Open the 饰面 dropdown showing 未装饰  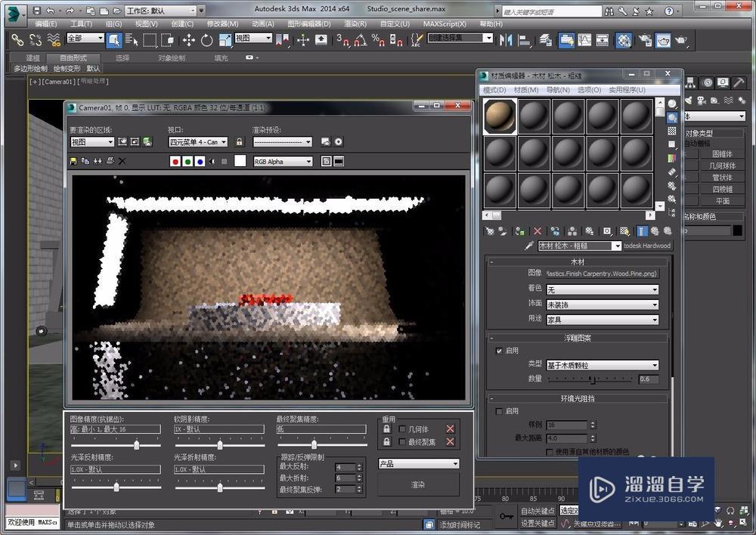click(603, 305)
